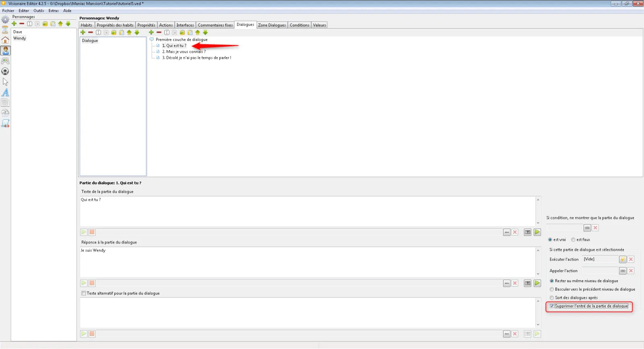Click the gear settings sidebar icon
This screenshot has height=349, width=644.
coord(5,19)
